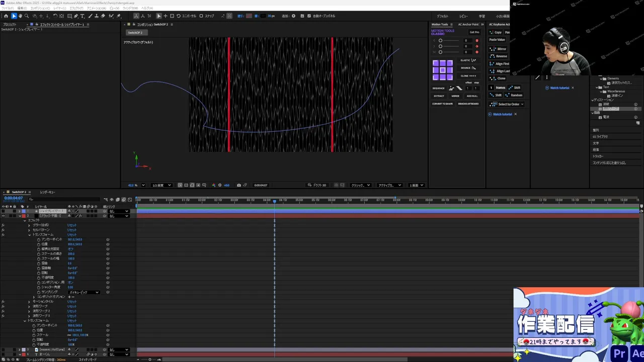Screen dimensions: 644x362
Task: Click the first Motion Tools easing slider handle
Action: pyautogui.click(x=440, y=40)
